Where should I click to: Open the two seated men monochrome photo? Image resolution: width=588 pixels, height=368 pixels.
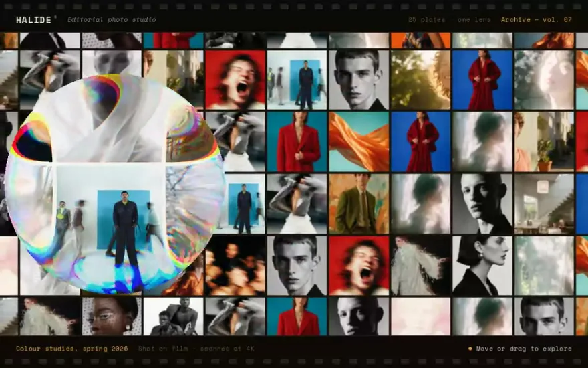point(174,316)
